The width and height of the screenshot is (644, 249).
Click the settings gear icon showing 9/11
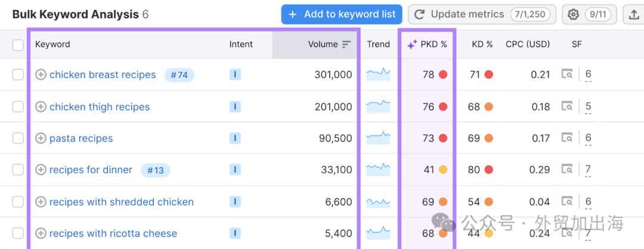tap(572, 14)
